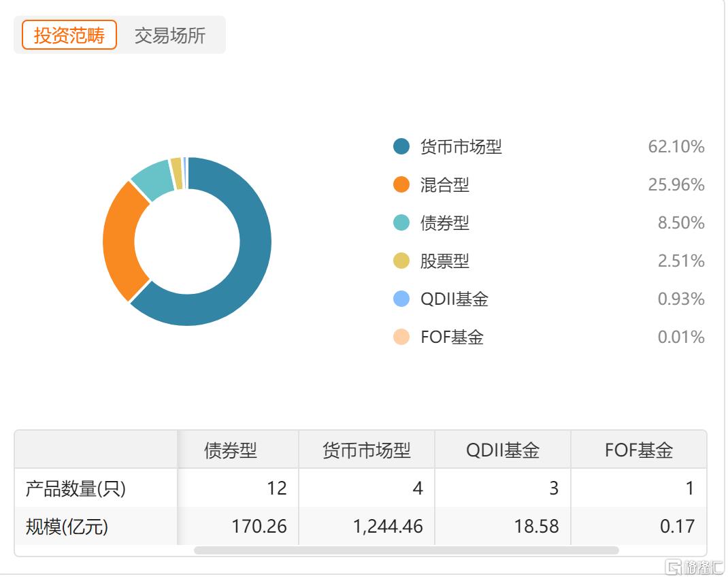Click the 债券型 teal legend dot
Image resolution: width=728 pixels, height=581 pixels.
pyautogui.click(x=401, y=222)
